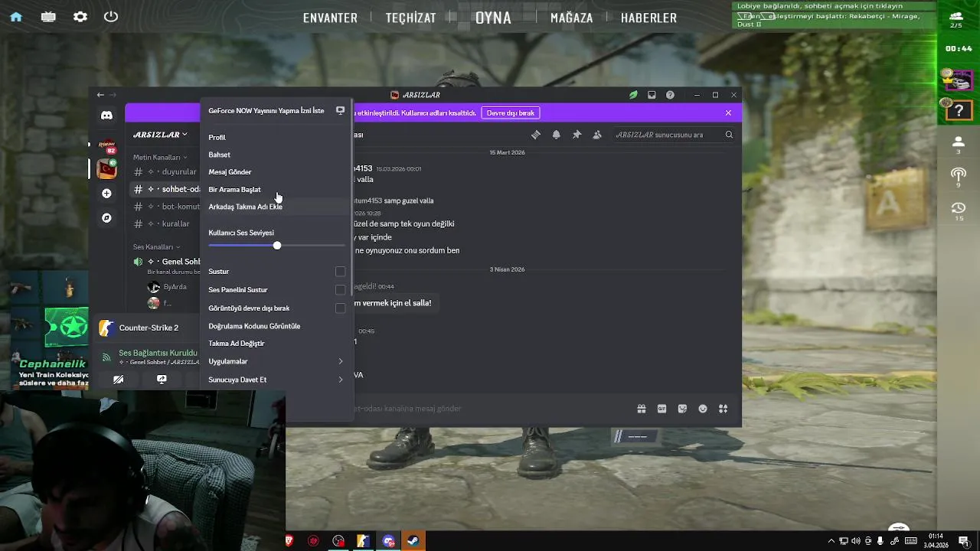
Task: Open the sticker picker icon
Action: [682, 409]
